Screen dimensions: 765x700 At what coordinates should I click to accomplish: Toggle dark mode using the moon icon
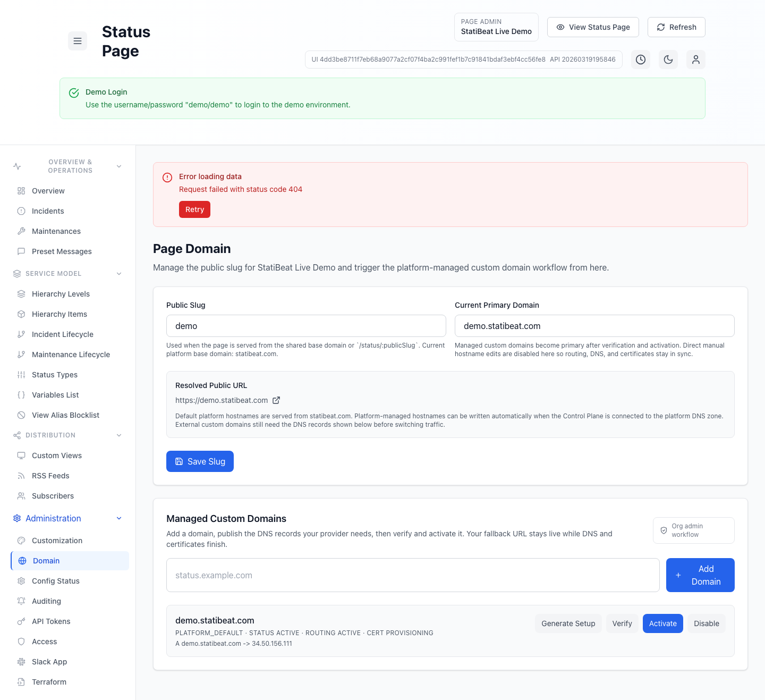coord(668,60)
